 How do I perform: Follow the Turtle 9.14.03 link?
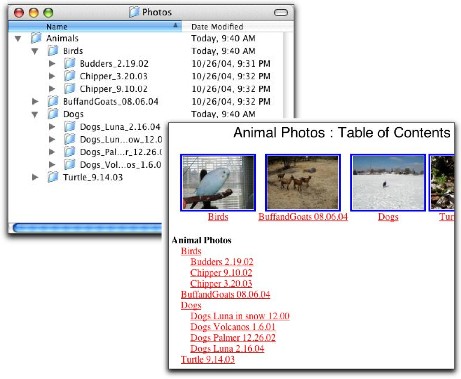[x=208, y=359]
